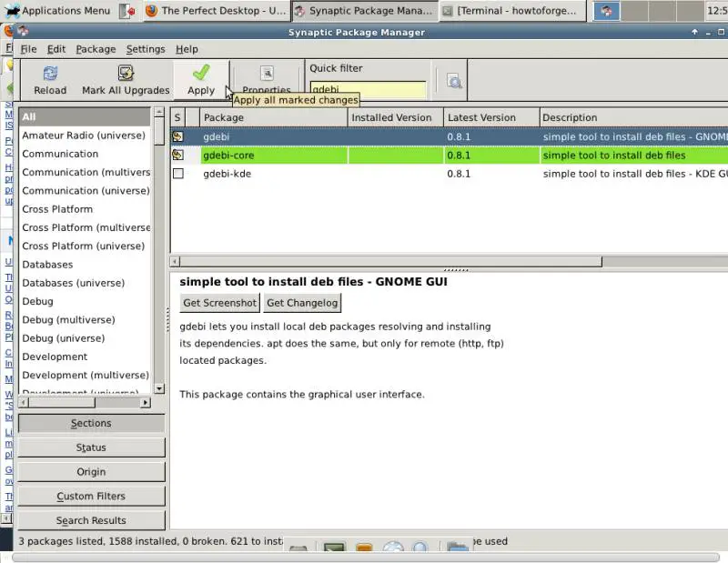728x563 pixels.
Task: Click Synaptic title bar window icon
Action: tap(24, 32)
